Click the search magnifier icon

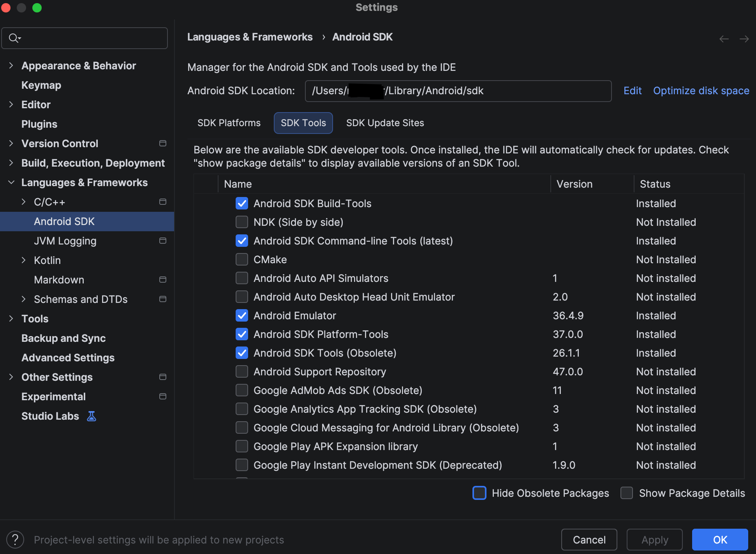click(x=14, y=38)
